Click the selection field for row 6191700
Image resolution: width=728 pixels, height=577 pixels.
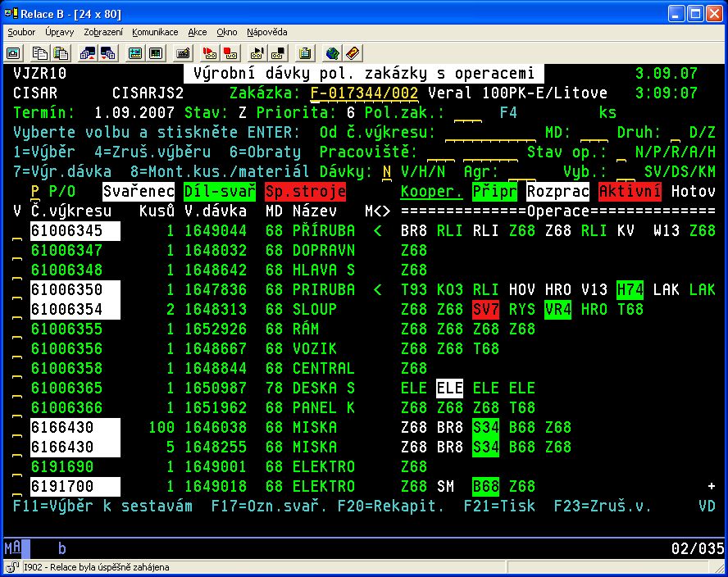[16, 487]
